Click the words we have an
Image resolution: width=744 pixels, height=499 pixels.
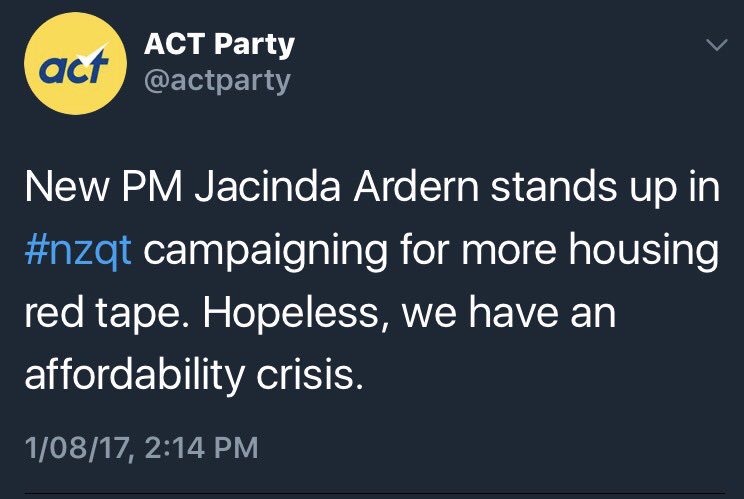509,313
